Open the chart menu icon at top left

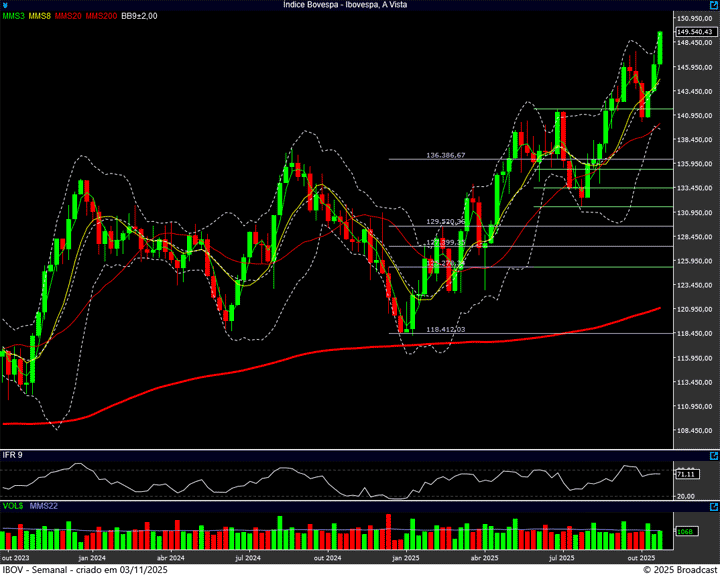click(6, 5)
